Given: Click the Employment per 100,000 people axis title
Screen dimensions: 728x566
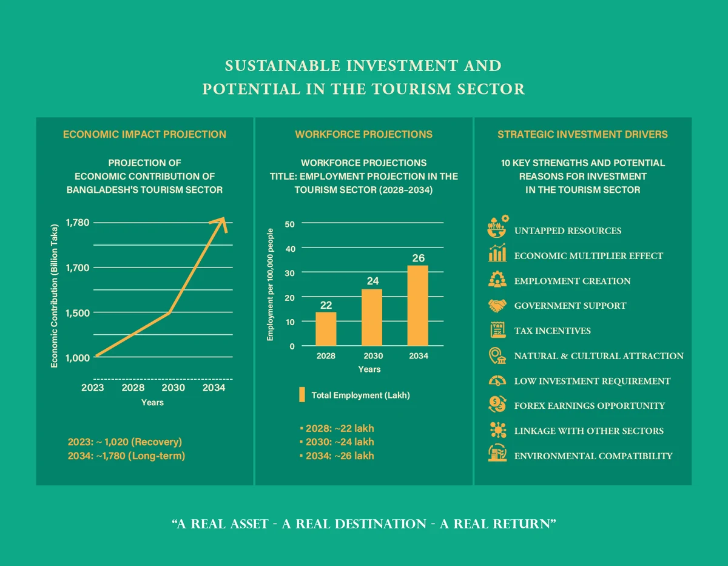Looking at the screenshot, I should (x=271, y=285).
